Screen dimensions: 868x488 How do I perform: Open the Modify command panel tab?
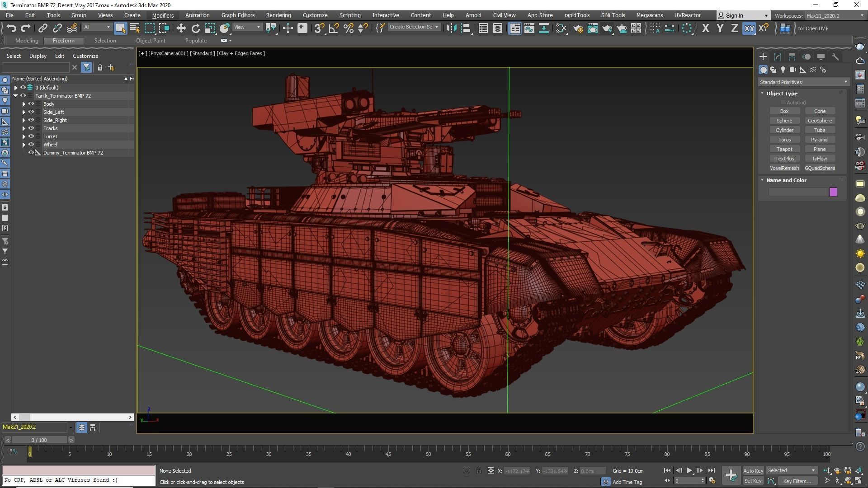(778, 57)
